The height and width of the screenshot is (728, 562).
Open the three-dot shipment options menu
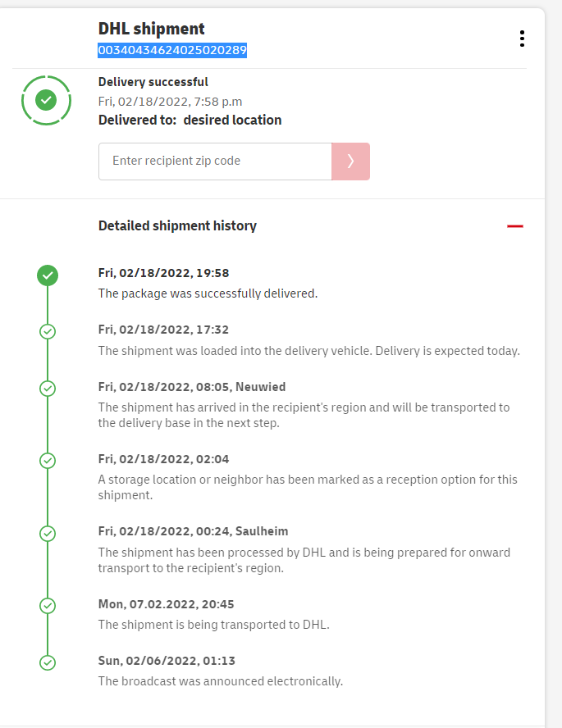(x=522, y=39)
